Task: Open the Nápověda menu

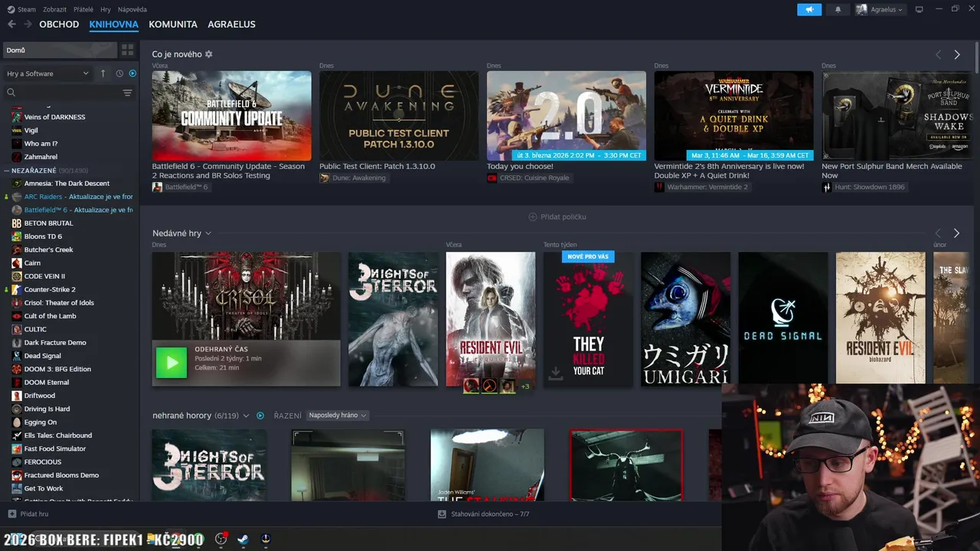Action: [x=132, y=9]
